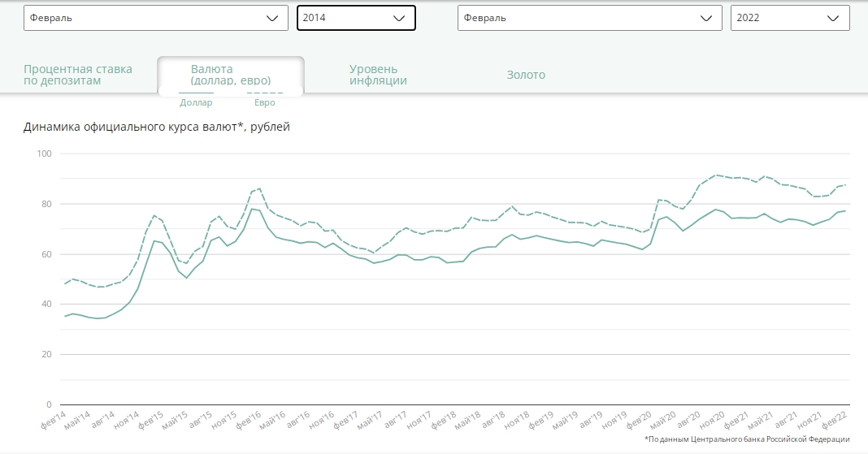Click the dashed line sample above Евро

coord(265,93)
